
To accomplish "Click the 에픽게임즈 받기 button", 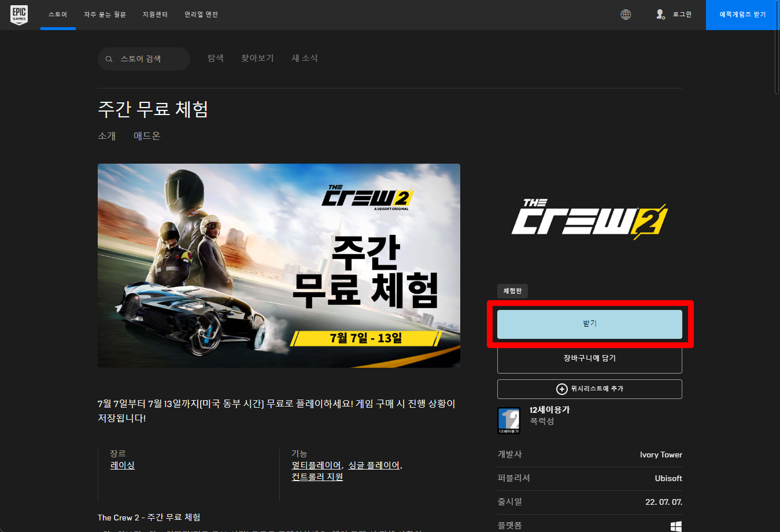I will [x=742, y=14].
